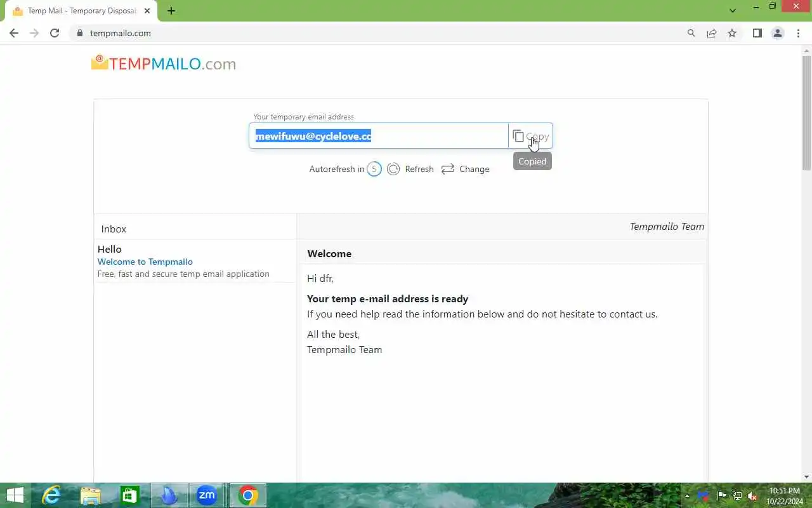Open Internet Explorer from taskbar
This screenshot has height=508, width=812.
click(x=51, y=495)
